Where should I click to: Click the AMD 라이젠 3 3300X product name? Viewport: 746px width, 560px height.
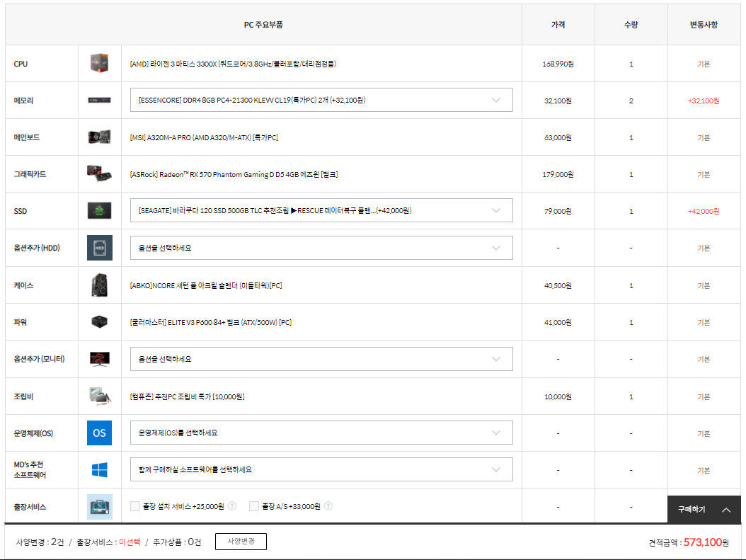[233, 64]
